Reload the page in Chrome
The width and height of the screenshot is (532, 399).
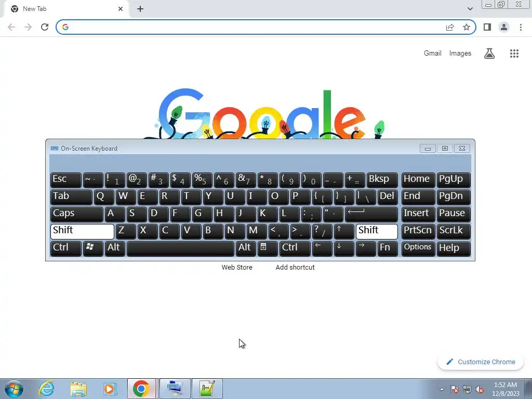coord(45,27)
